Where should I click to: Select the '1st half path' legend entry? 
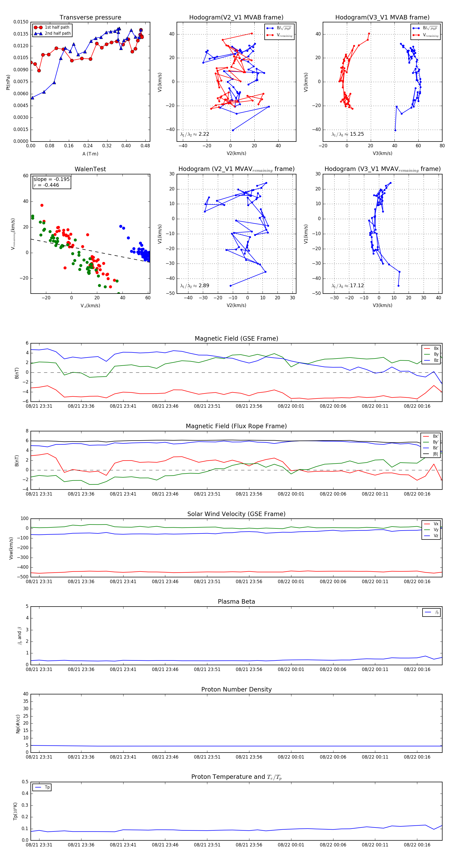tap(52, 27)
